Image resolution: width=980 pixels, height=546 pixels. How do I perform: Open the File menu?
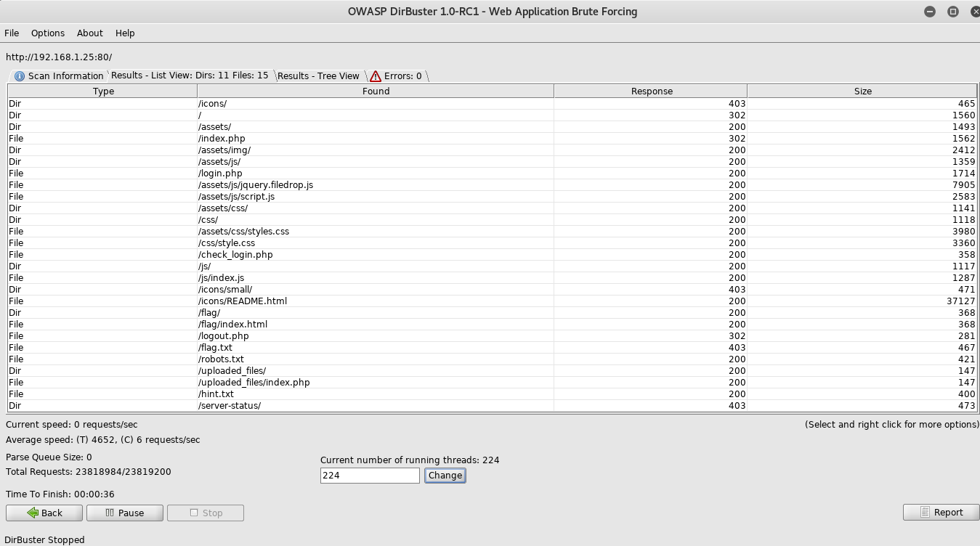tap(12, 33)
